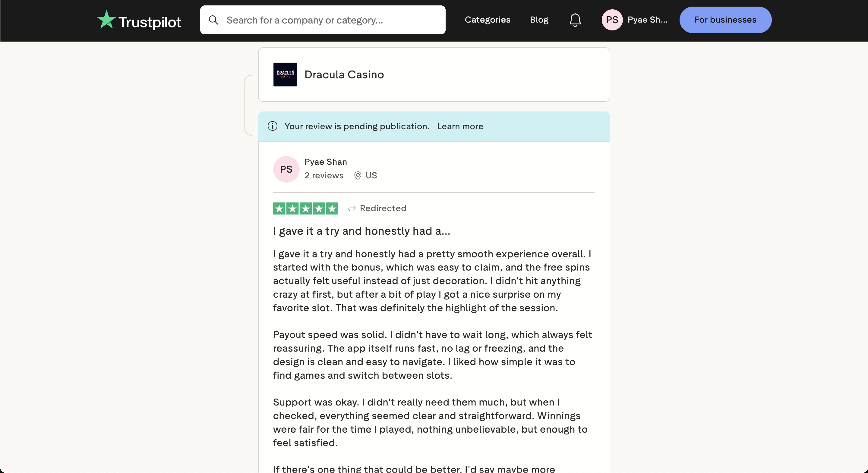The width and height of the screenshot is (868, 473).
Task: Click the location pin icon beside US
Action: click(358, 175)
